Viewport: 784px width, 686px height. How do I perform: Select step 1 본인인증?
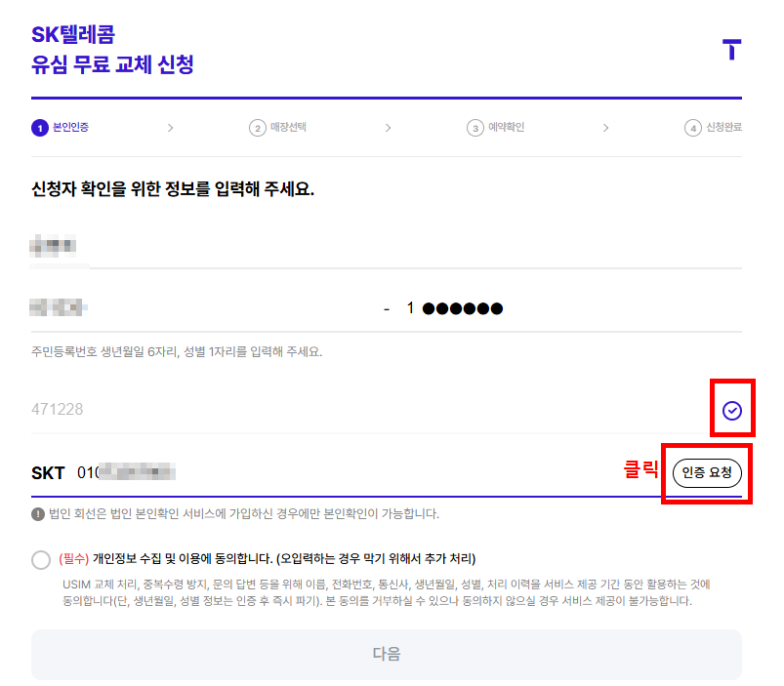60,128
